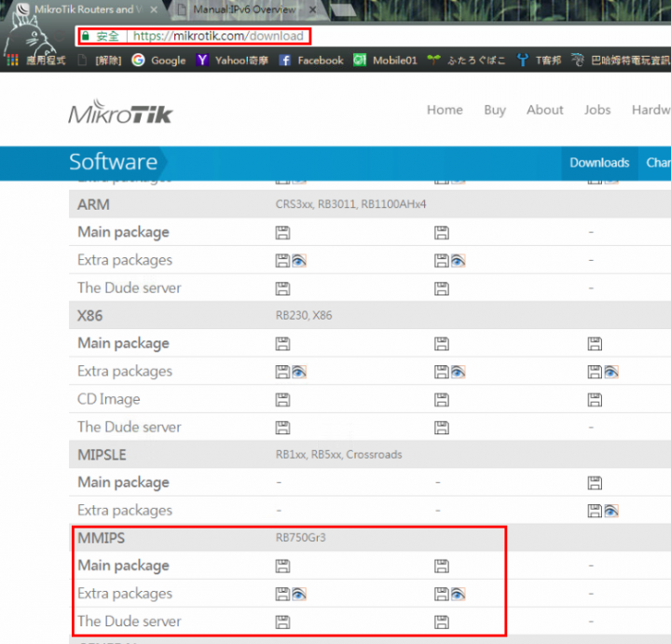Open the Downloads section tab
The height and width of the screenshot is (644, 671).
tap(599, 162)
